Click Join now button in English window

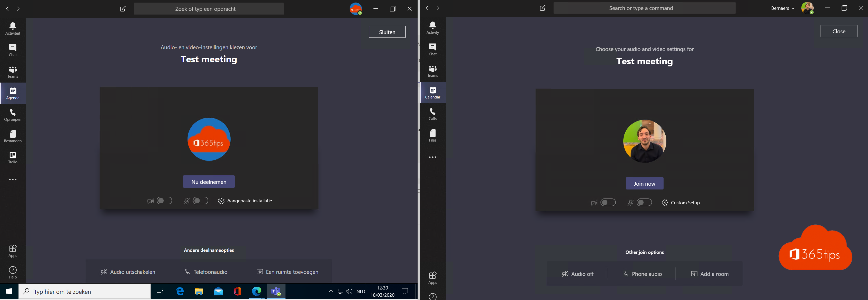(x=644, y=183)
